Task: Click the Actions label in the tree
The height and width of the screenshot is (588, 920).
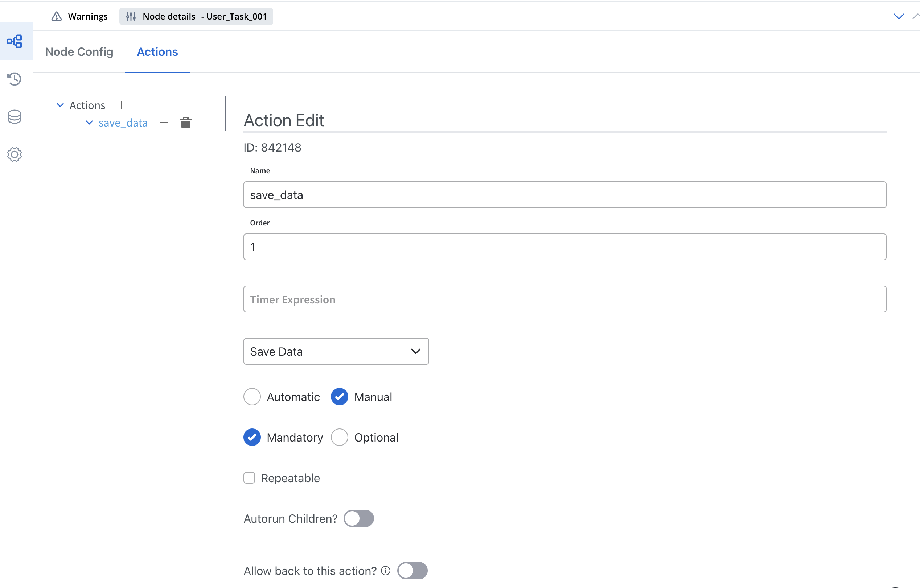Action: tap(87, 105)
